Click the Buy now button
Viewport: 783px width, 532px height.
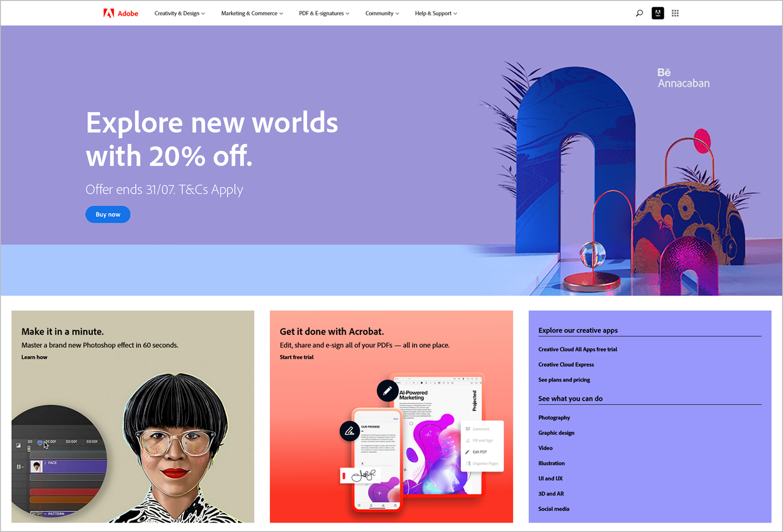point(108,215)
